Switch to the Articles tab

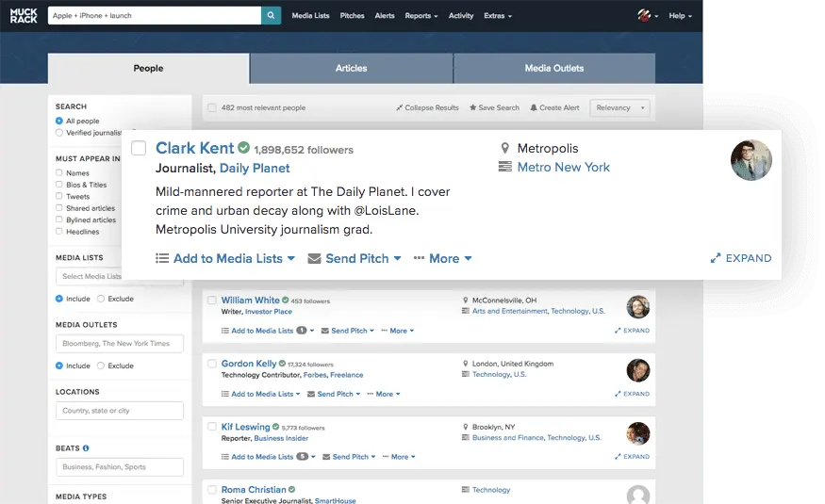tap(351, 68)
